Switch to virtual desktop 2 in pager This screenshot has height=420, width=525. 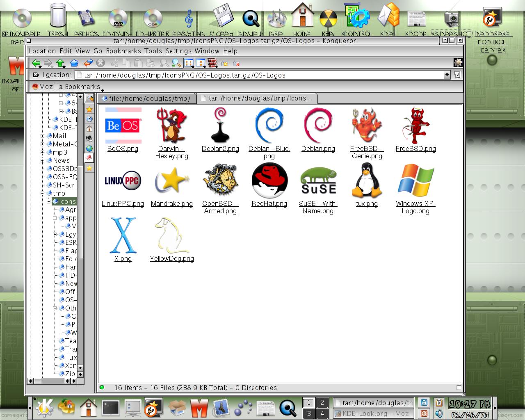click(x=322, y=403)
